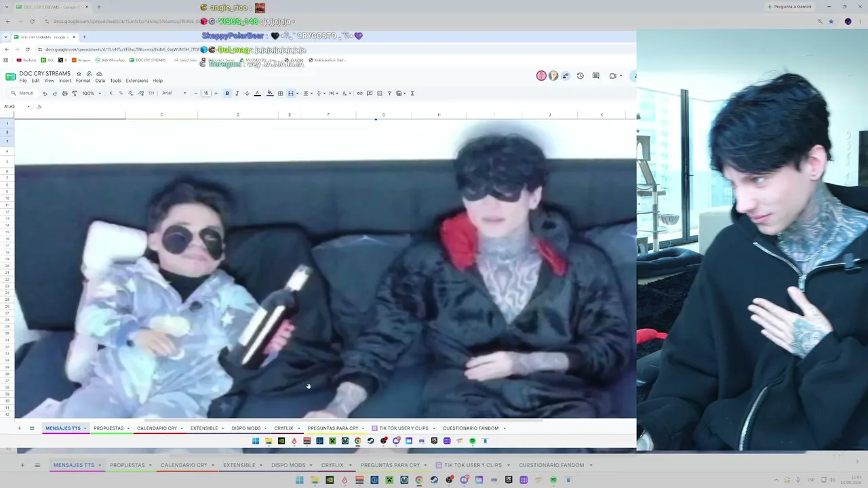Open the Arial font dropdown
868x488 pixels.
[x=174, y=94]
